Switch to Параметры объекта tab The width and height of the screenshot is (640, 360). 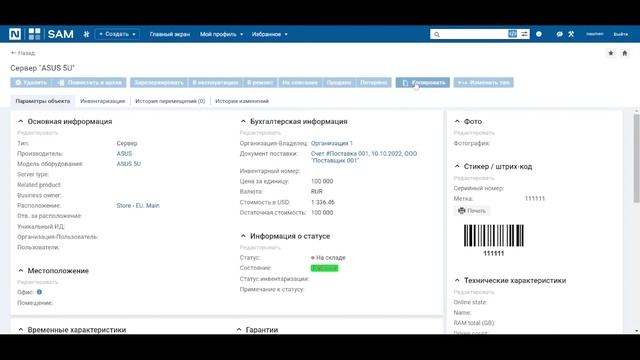pos(43,101)
